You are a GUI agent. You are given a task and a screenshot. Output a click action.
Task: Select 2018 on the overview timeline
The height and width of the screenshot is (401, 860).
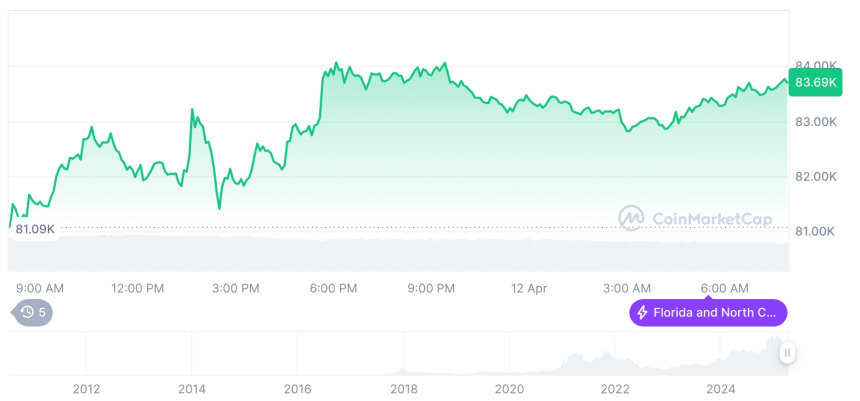(404, 389)
